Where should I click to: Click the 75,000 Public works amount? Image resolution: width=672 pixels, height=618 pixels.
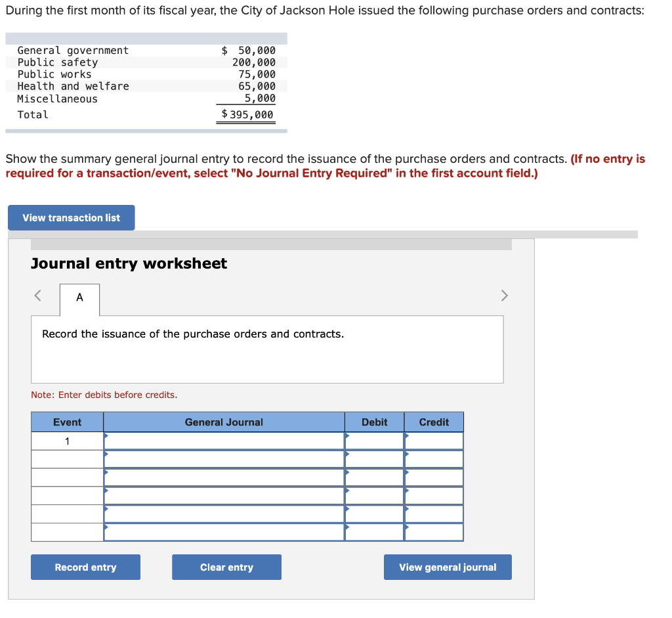257,75
